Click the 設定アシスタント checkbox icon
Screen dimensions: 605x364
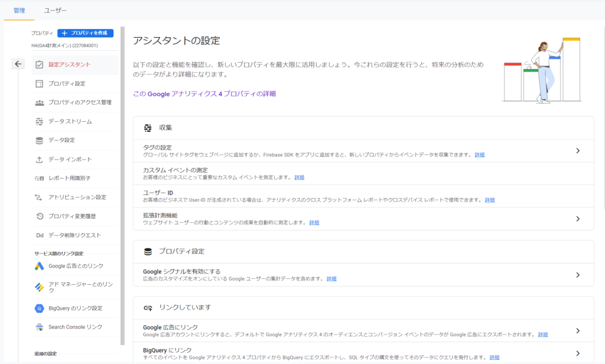(x=40, y=64)
